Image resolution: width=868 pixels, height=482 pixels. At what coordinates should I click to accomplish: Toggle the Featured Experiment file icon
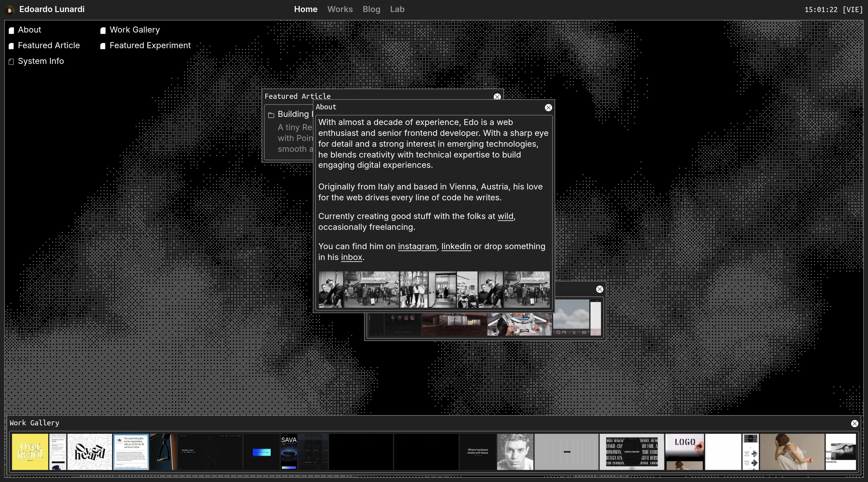(103, 46)
